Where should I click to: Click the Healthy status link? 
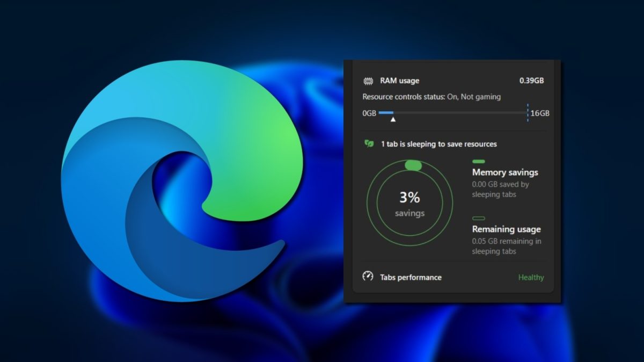(x=531, y=277)
